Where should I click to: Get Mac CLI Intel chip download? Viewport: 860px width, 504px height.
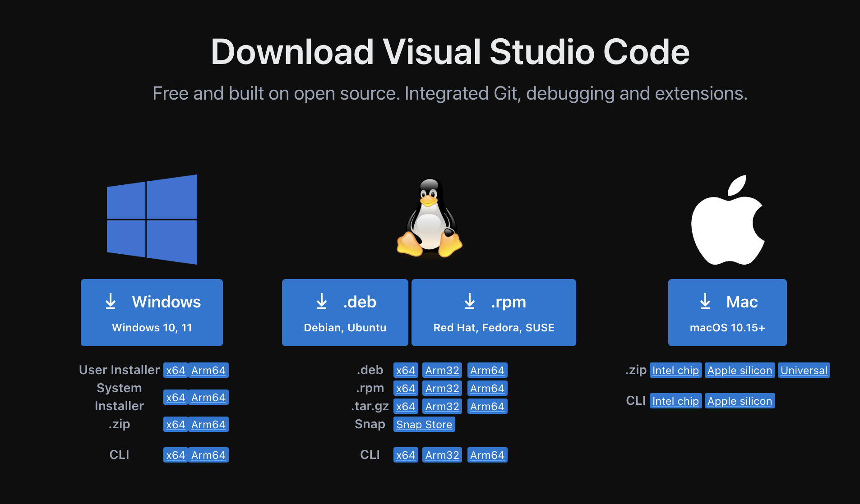point(675,401)
